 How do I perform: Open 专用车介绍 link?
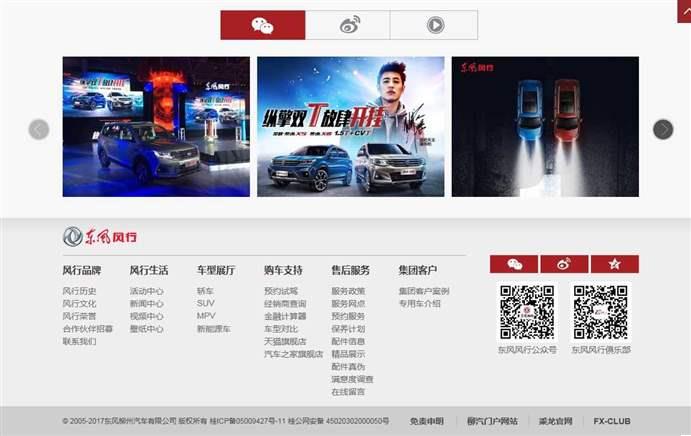[420, 304]
